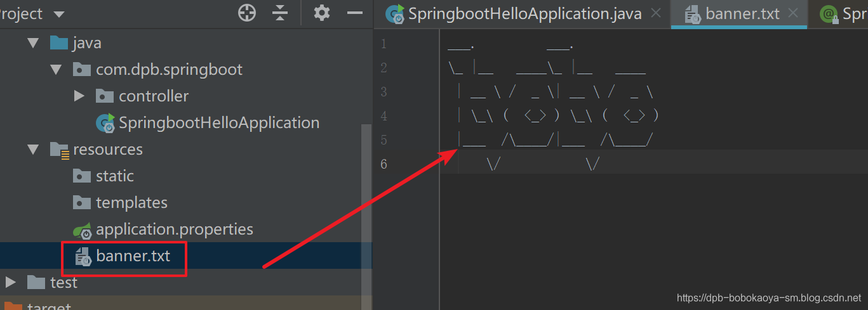Viewport: 868px width, 310px height.
Task: Click line number 3 in gutter
Action: [383, 92]
